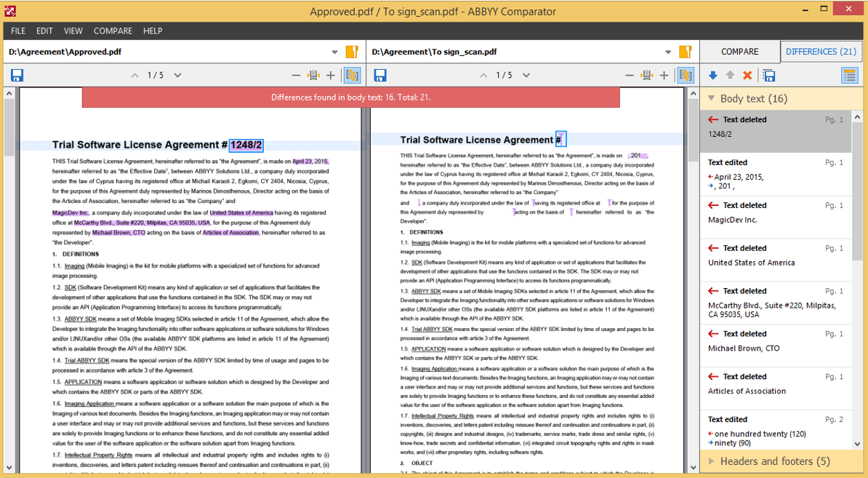Go to next difference with blue arrow
The width and height of the screenshot is (868, 478).
(712, 76)
